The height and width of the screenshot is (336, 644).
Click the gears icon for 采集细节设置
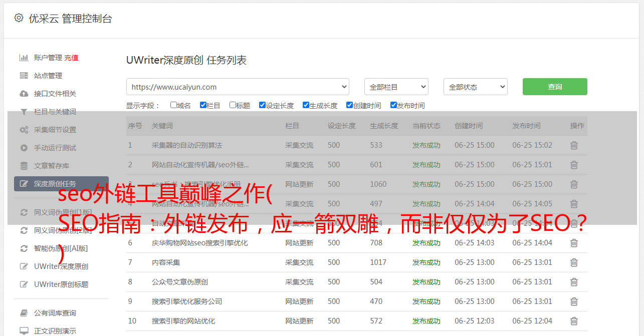pyautogui.click(x=24, y=130)
